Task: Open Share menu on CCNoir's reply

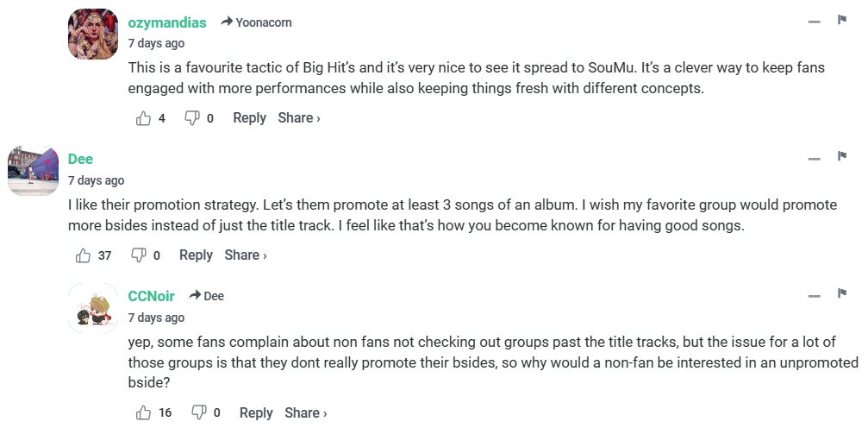Action: coord(305,413)
